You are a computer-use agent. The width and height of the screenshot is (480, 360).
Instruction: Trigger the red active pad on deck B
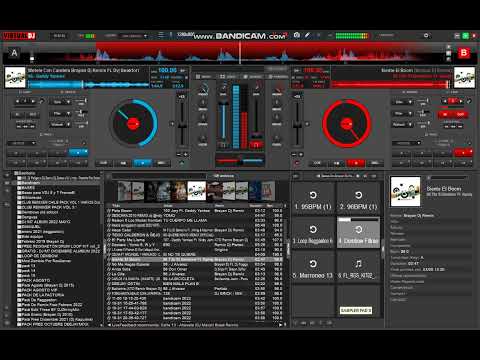coord(463,153)
